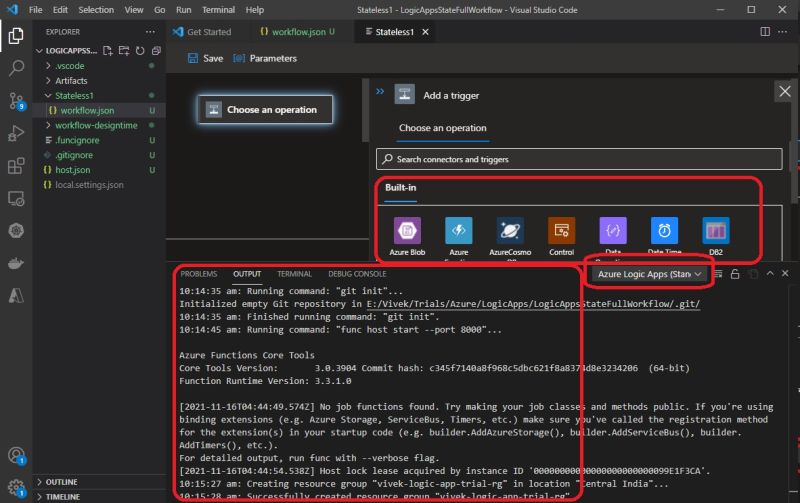Select the Built-in connectors tab
This screenshot has height=503, width=800.
pos(401,188)
